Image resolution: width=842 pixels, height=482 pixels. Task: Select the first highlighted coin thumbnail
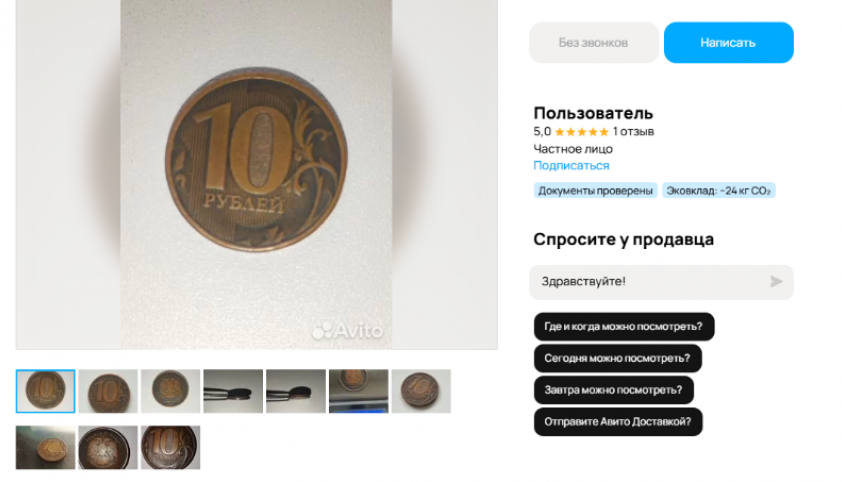[45, 391]
